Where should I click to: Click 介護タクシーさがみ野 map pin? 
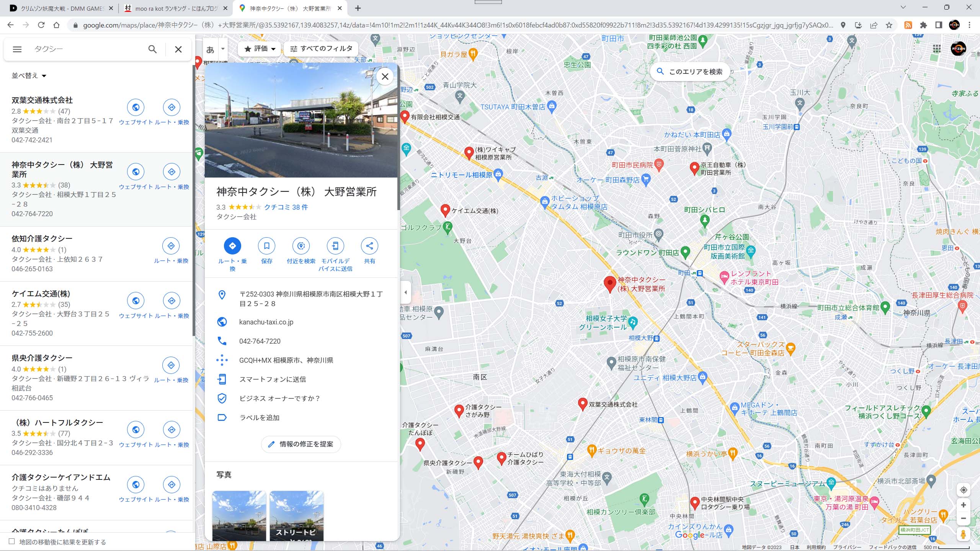[x=459, y=411]
